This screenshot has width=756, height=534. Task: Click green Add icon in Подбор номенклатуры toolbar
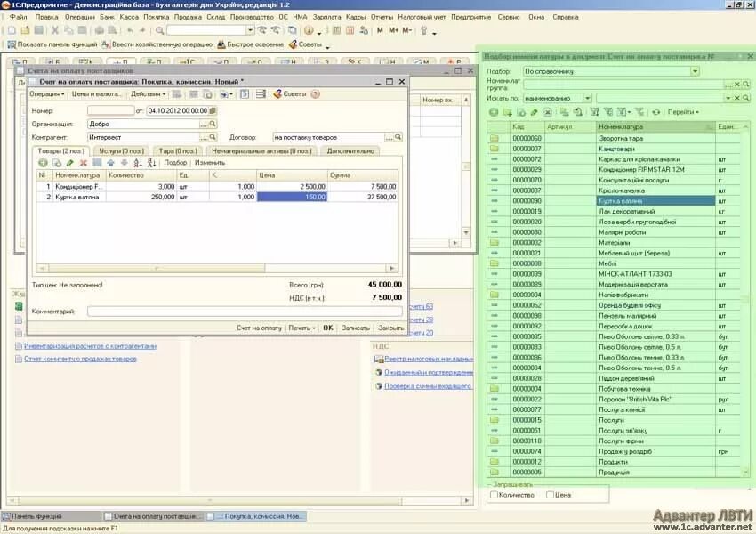494,112
